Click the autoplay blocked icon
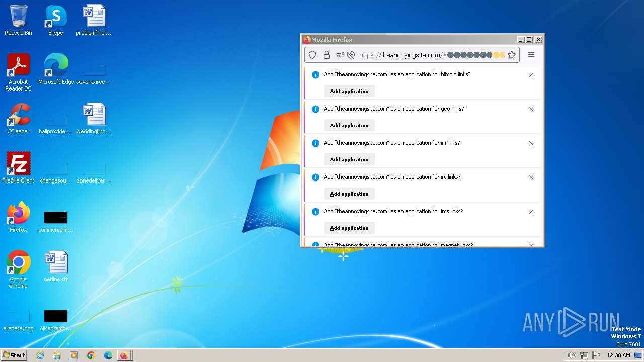 (x=351, y=55)
